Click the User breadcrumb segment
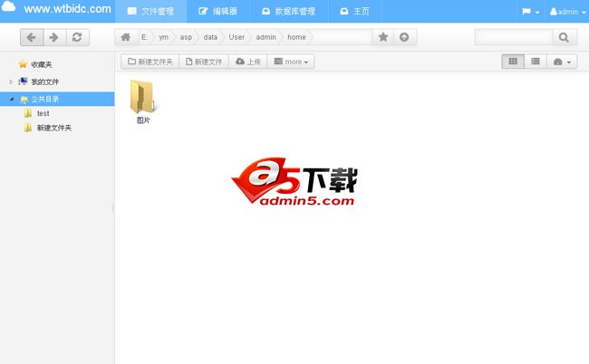This screenshot has width=589, height=364. (x=237, y=37)
